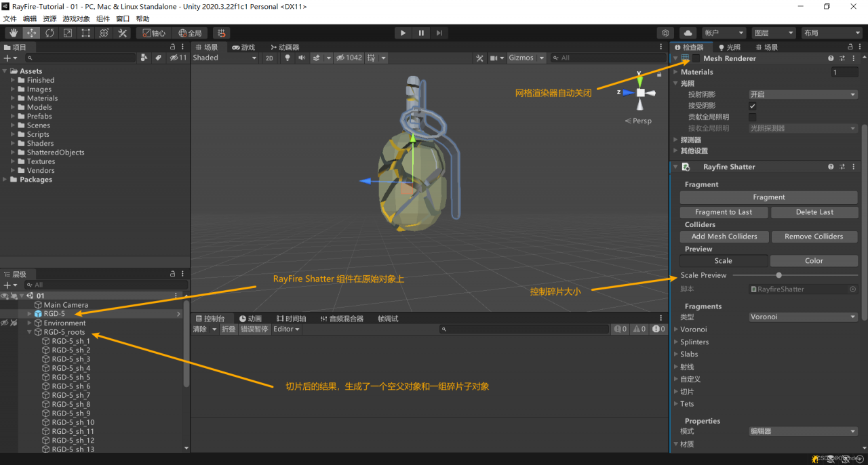Open the Cloud services icon
Screen dimensions: 868x465
688,33
